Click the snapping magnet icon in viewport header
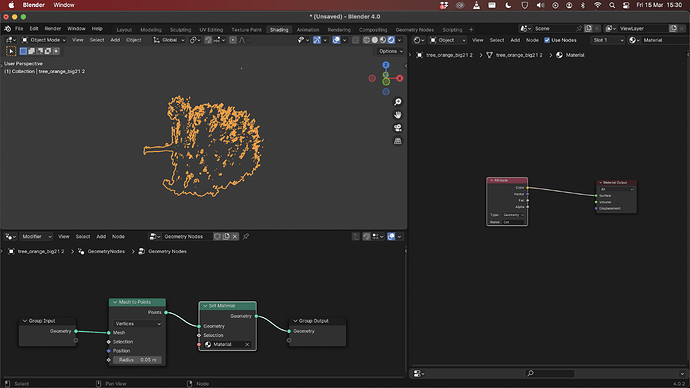This screenshot has height=388, width=690. point(208,40)
